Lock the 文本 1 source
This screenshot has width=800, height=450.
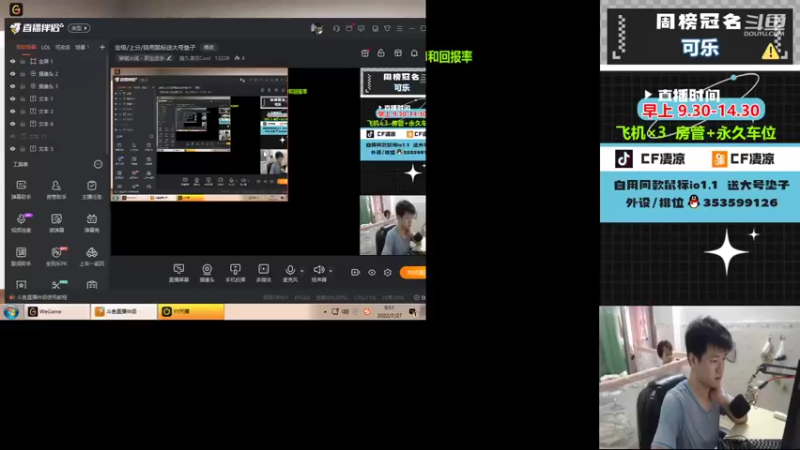23,98
